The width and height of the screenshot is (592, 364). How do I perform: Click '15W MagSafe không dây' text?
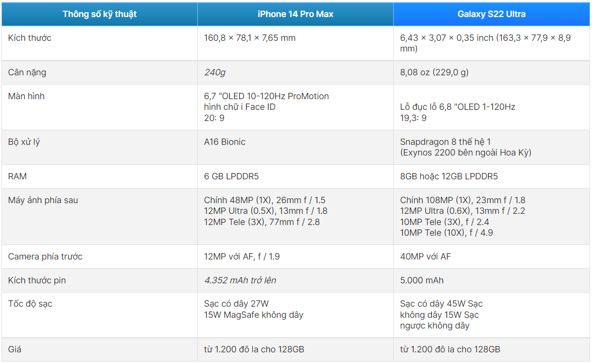click(254, 315)
